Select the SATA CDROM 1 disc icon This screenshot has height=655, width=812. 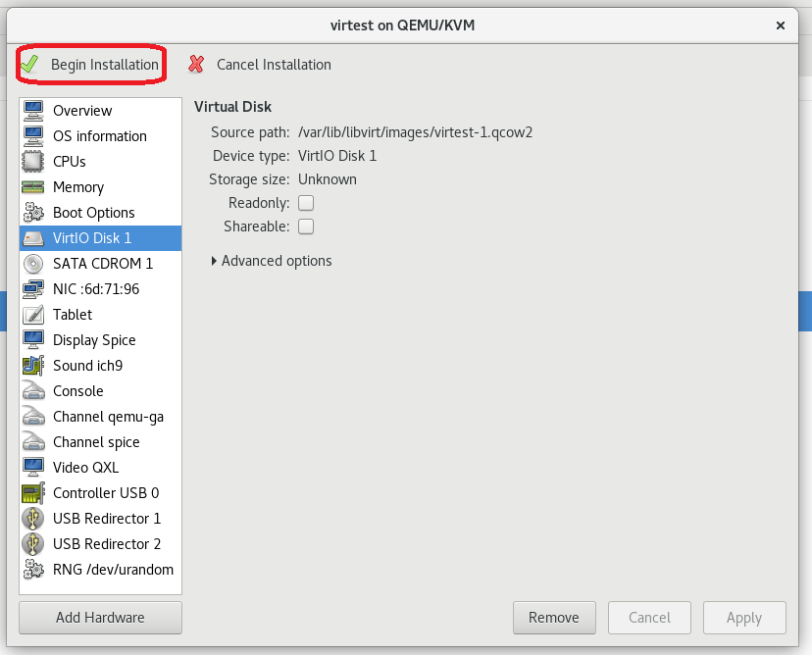33,264
